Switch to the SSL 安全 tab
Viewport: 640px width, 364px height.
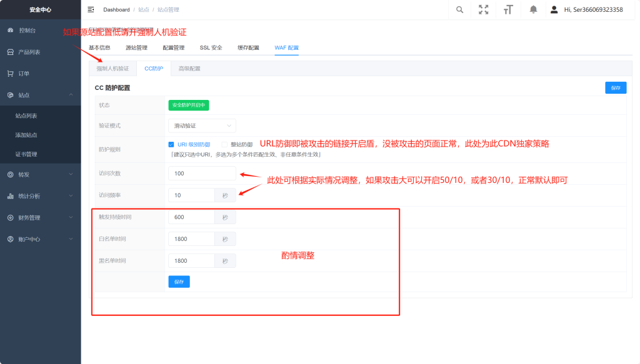pos(211,47)
